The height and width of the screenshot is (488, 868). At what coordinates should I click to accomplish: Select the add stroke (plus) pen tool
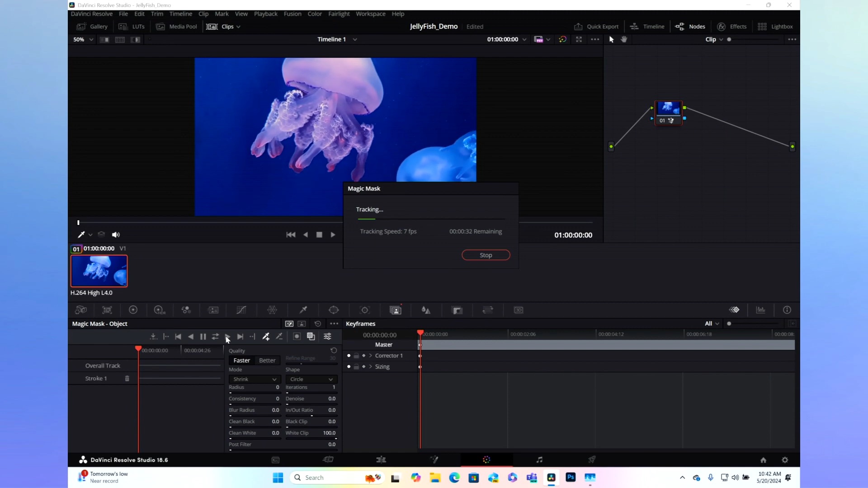coord(266,337)
